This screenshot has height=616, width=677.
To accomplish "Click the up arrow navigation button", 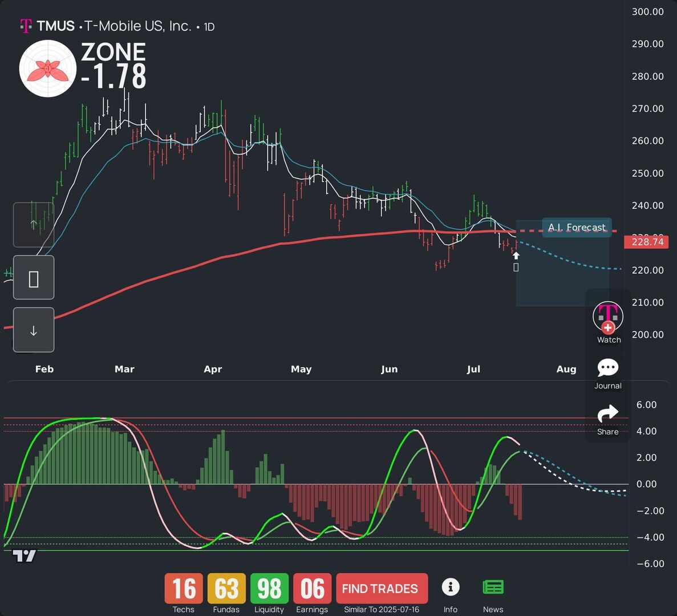I will pos(34,225).
